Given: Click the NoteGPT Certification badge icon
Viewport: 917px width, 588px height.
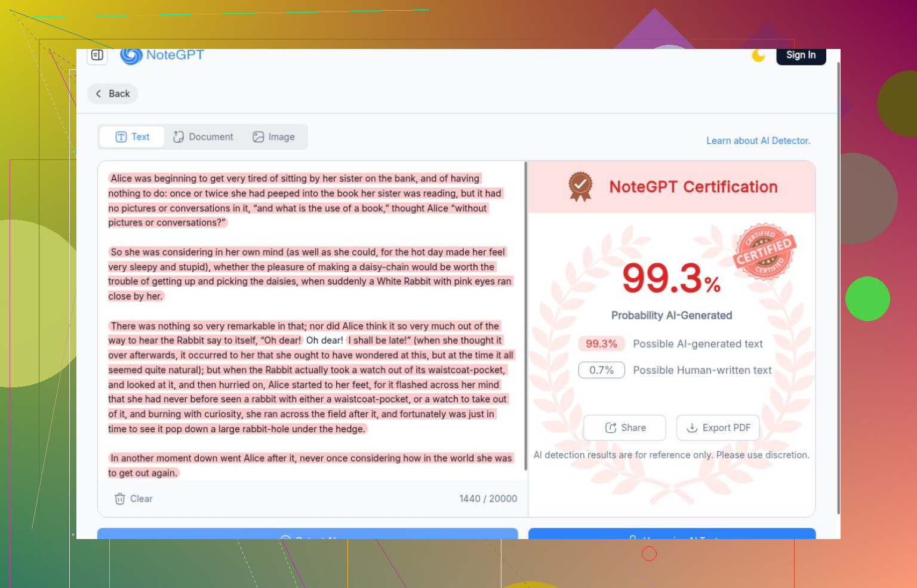Looking at the screenshot, I should [580, 187].
